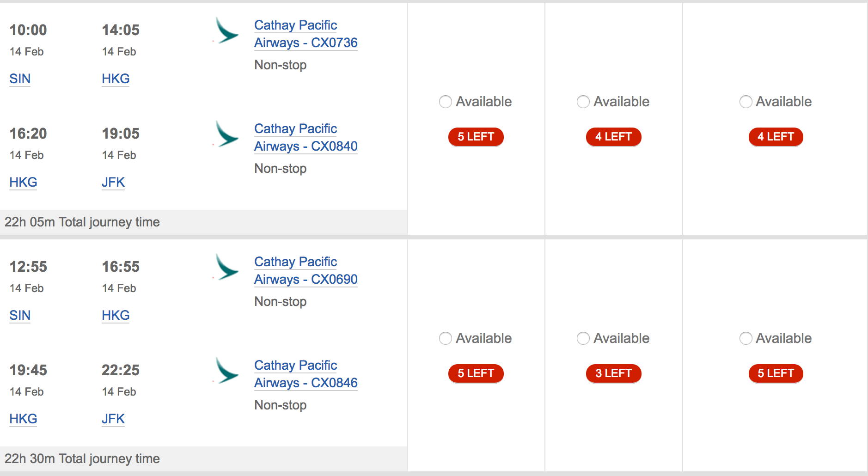Open Cathay Pacific Airways CX0846 flight link
868x476 pixels.
click(306, 374)
